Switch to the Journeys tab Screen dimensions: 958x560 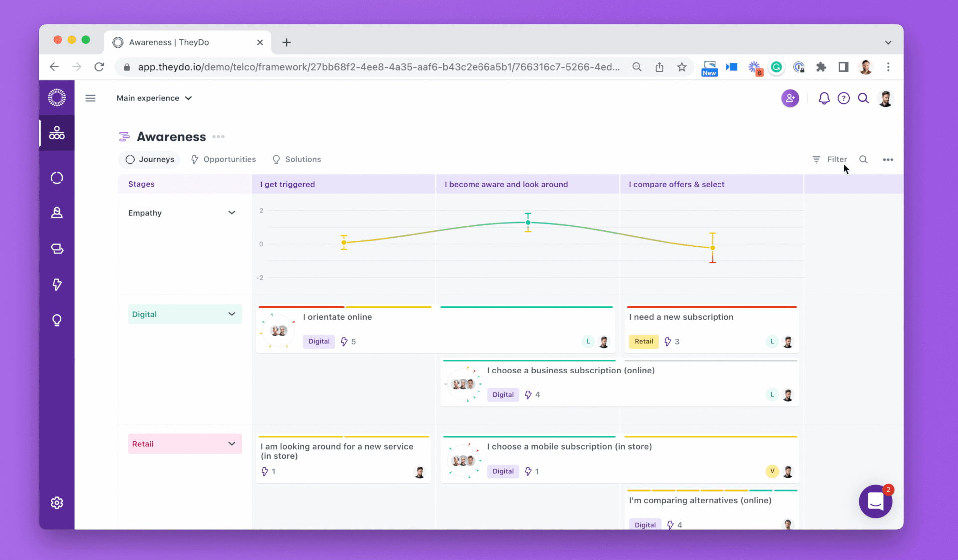click(x=149, y=159)
